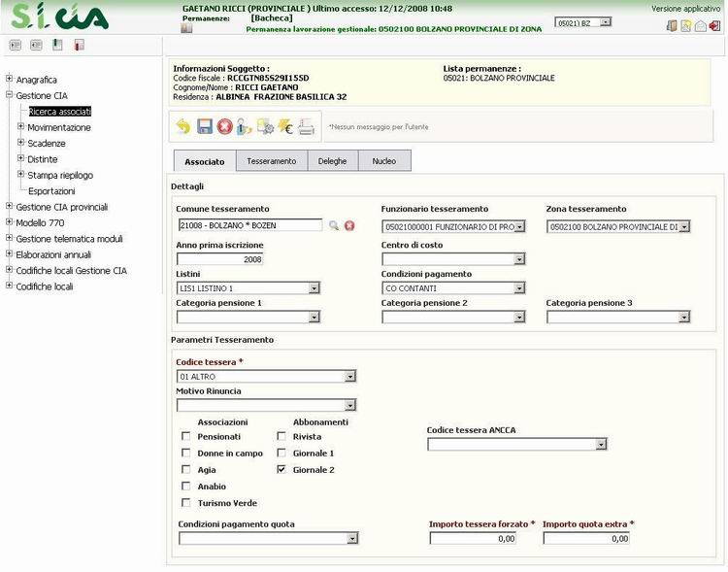The image size is (728, 572).
Task: Click the yellow undo arrow icon
Action: (183, 126)
